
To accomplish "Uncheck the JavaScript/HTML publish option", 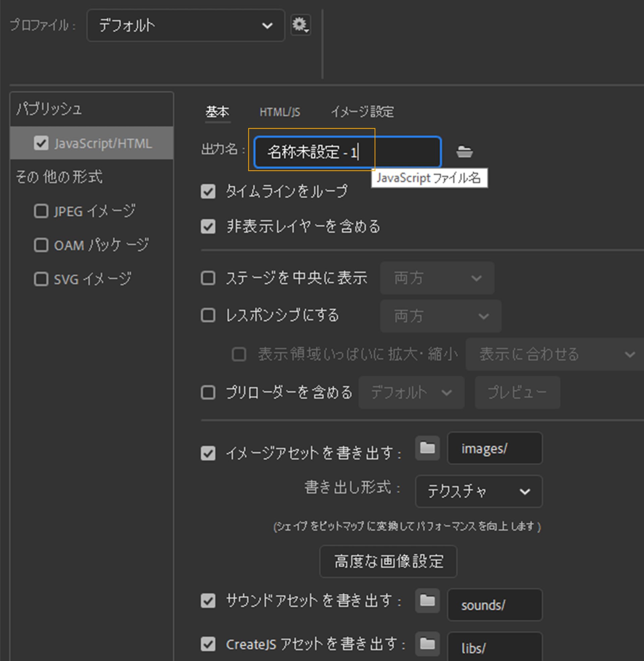I will point(42,143).
